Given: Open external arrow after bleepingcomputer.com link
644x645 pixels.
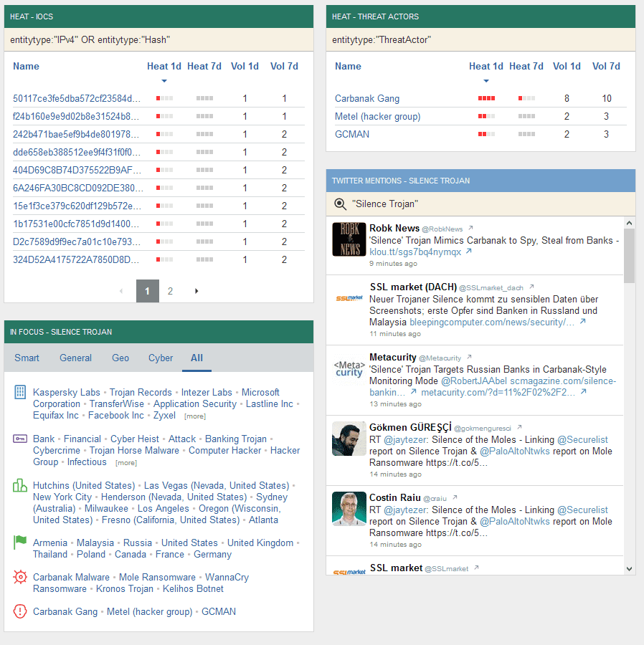Looking at the screenshot, I should [x=583, y=322].
